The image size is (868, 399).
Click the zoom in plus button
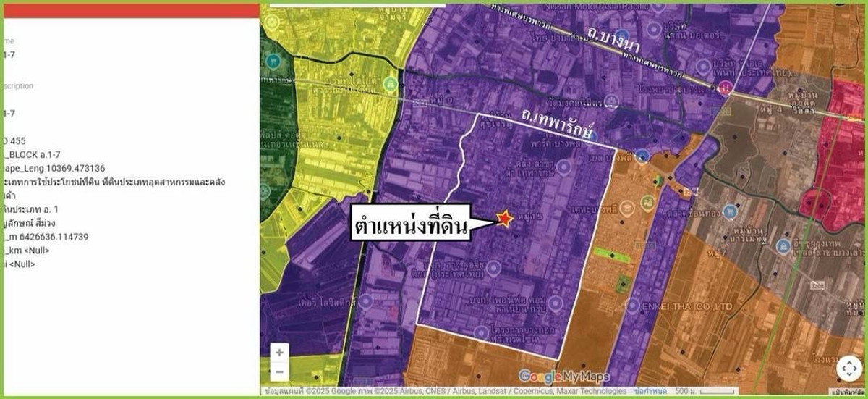tap(280, 352)
